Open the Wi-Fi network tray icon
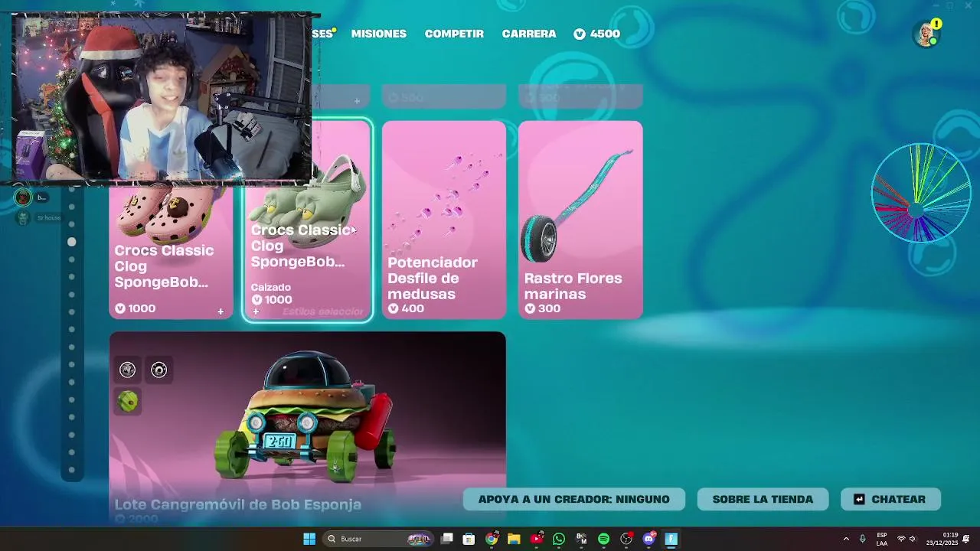 pyautogui.click(x=901, y=539)
